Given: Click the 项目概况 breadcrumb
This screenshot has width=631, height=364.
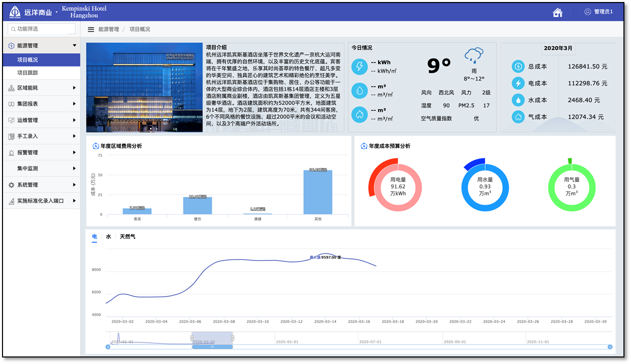Looking at the screenshot, I should 140,30.
